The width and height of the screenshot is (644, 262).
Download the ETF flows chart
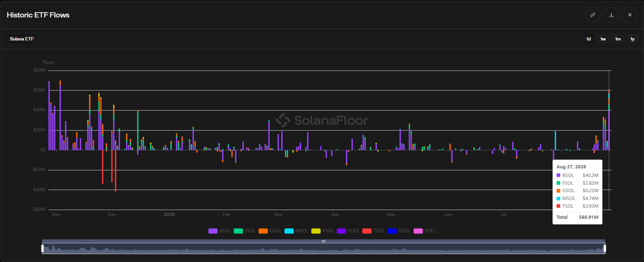click(x=611, y=15)
